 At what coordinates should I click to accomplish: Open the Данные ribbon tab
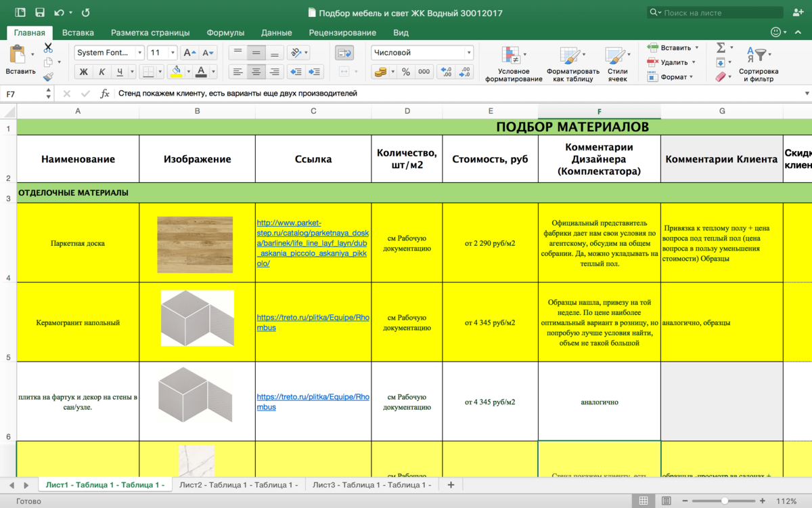277,33
